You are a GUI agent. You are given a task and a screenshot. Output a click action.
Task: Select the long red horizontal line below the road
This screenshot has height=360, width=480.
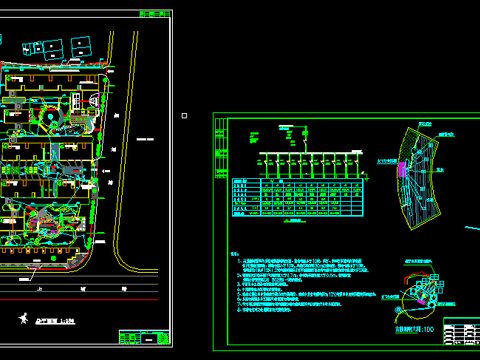pyautogui.click(x=79, y=300)
